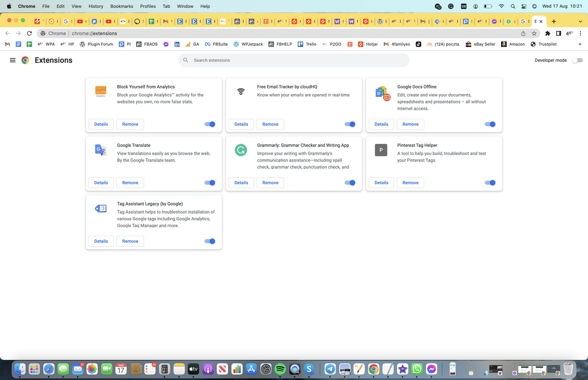Open the Extensions main menu hamburger icon
The image size is (588, 380).
coord(13,60)
